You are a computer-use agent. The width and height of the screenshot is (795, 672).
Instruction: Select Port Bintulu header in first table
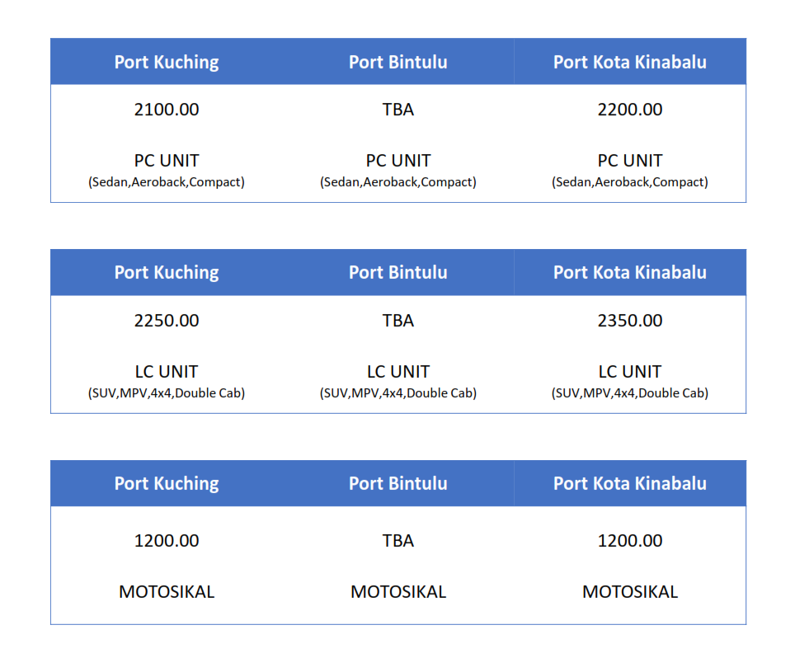[398, 62]
